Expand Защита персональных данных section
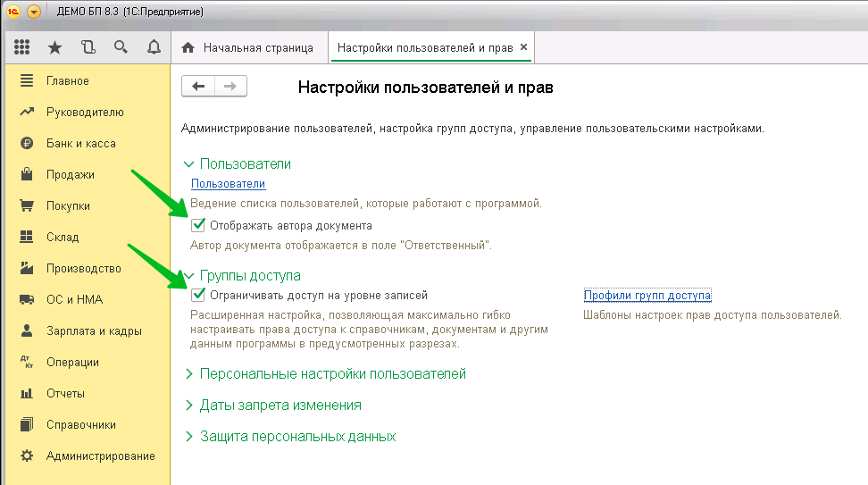This screenshot has height=485, width=868. (188, 437)
